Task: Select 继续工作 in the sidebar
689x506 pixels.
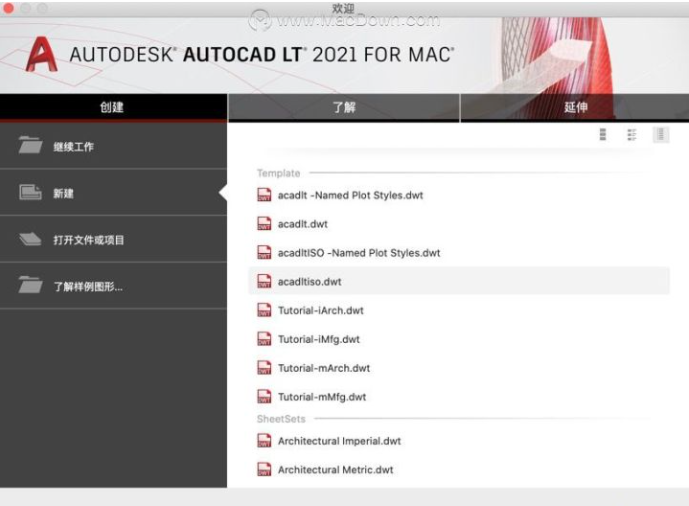Action: (113, 146)
